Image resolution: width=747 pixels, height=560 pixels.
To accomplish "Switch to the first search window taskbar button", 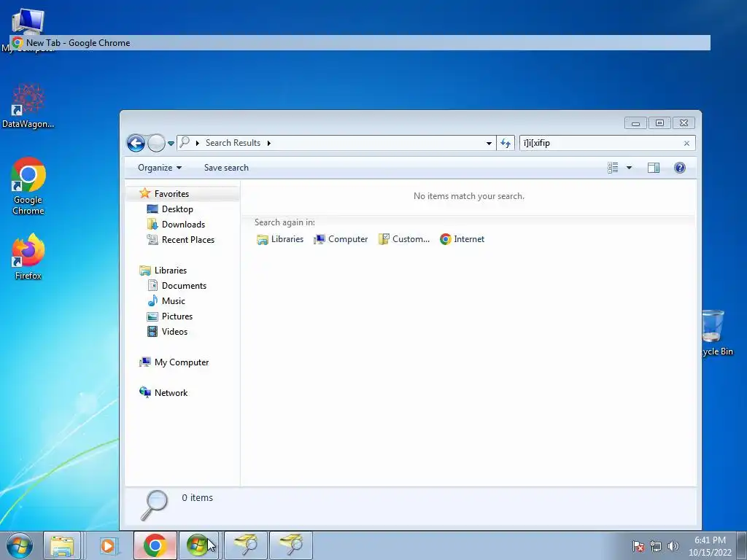I will (x=246, y=545).
